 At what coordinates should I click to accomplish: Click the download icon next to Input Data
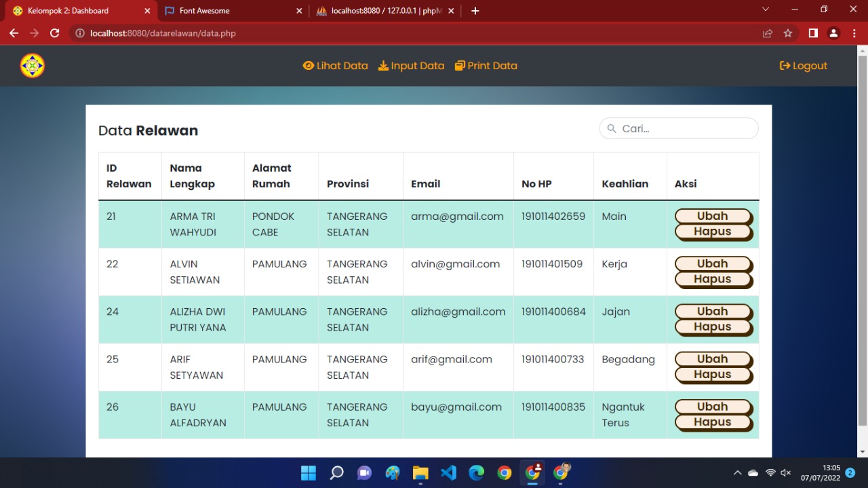click(384, 65)
